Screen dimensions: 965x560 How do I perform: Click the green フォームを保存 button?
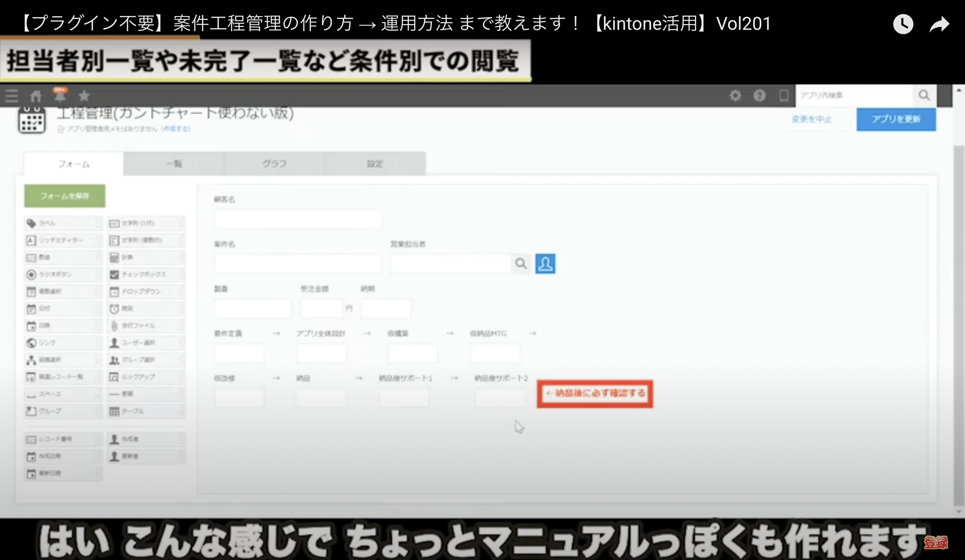tap(65, 196)
